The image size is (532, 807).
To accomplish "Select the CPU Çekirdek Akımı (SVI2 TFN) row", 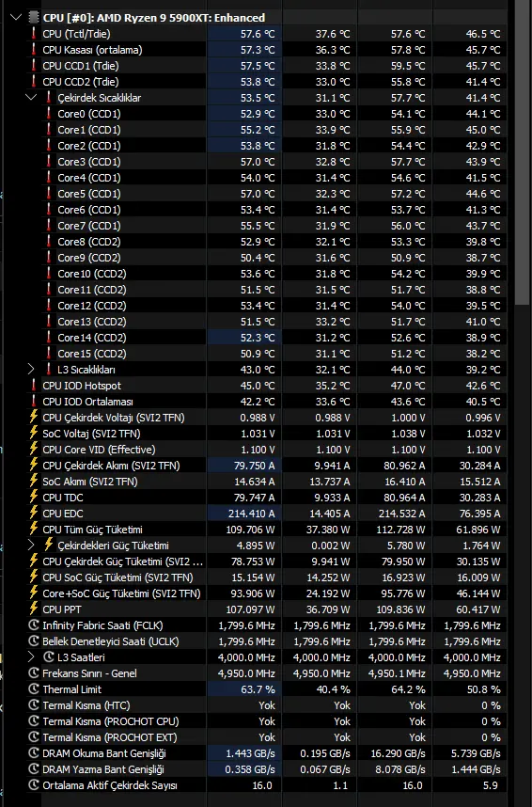I will click(266, 466).
